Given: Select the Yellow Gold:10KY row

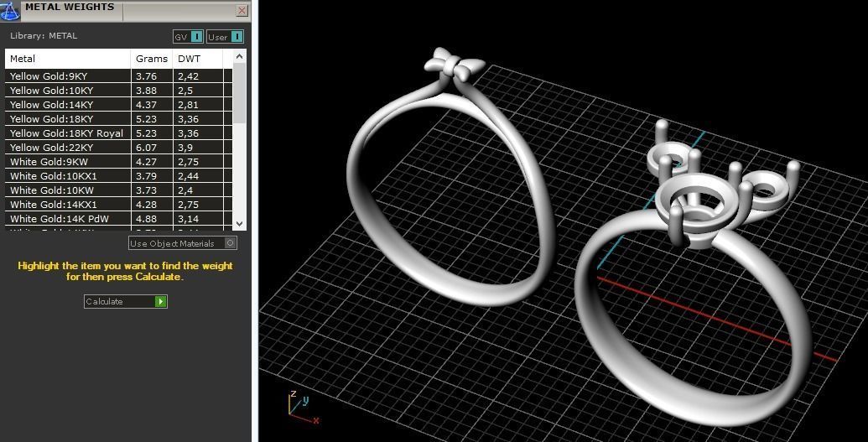Looking at the screenshot, I should [118, 91].
